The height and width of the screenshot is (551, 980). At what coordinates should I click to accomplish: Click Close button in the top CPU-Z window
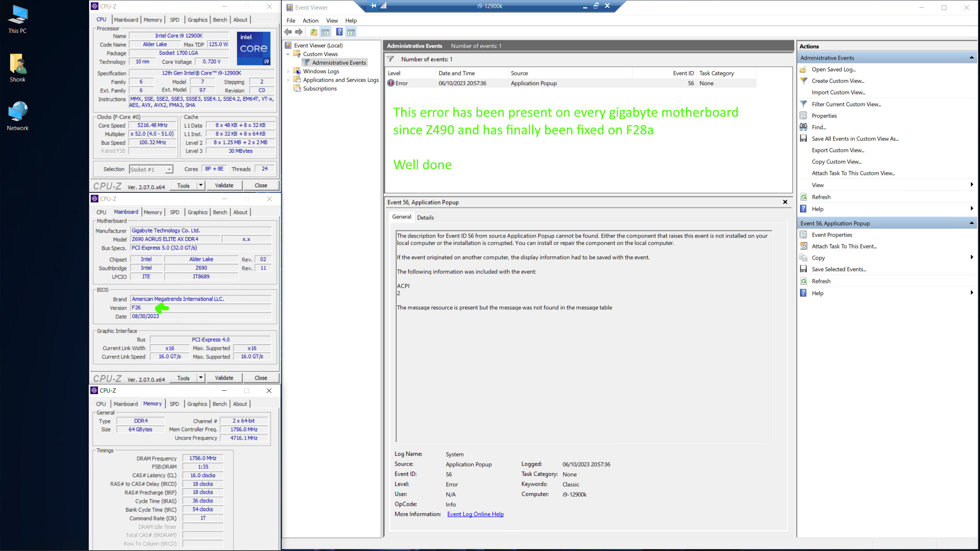pyautogui.click(x=261, y=185)
